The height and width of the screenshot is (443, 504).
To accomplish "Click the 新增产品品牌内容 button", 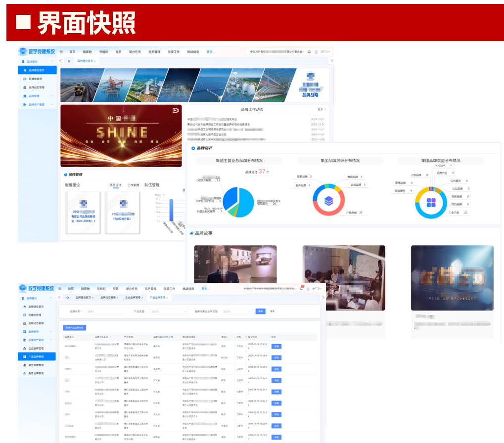I will 75,327.
